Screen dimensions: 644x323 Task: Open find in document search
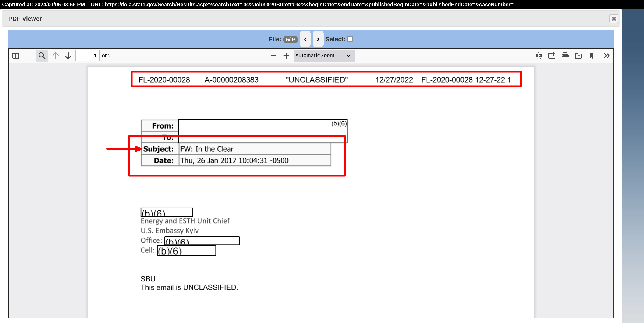pos(42,56)
